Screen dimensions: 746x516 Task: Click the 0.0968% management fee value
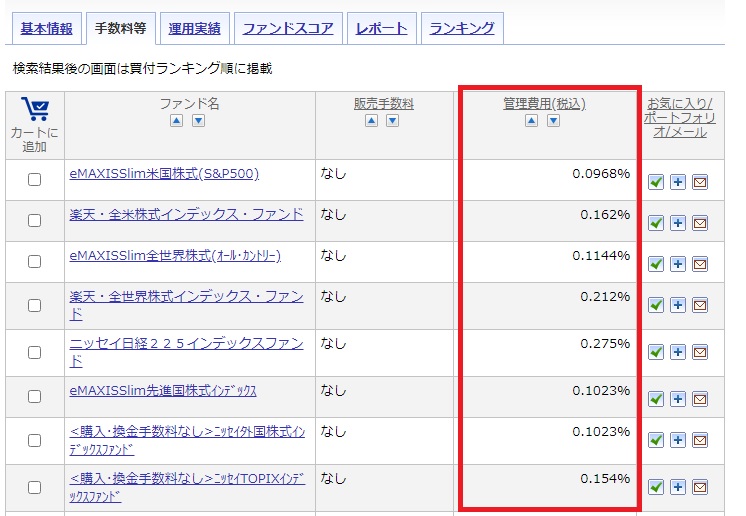coord(601,174)
